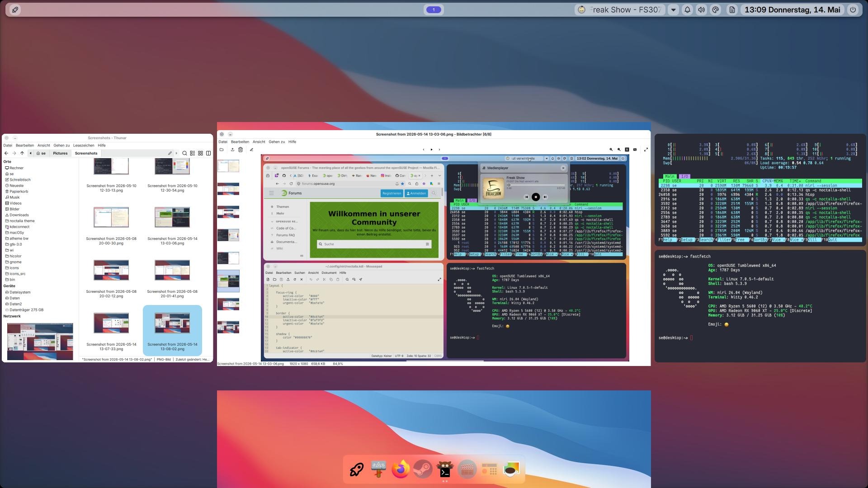Click the rocket launcher icon in the dock

pos(356,469)
